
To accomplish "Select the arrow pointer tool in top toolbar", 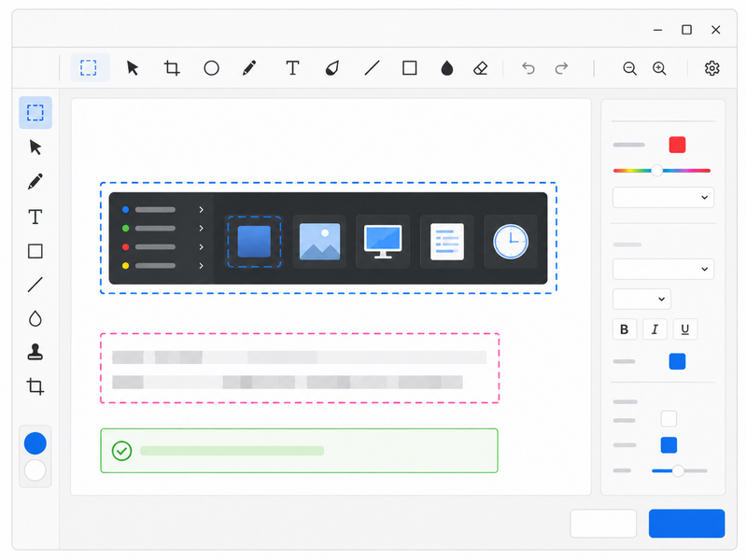I will click(133, 68).
